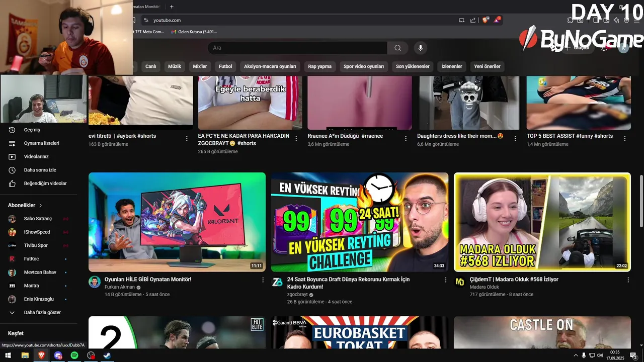Expand Abonelikler section chevron
Screen dimensions: 644x362
[41, 206]
